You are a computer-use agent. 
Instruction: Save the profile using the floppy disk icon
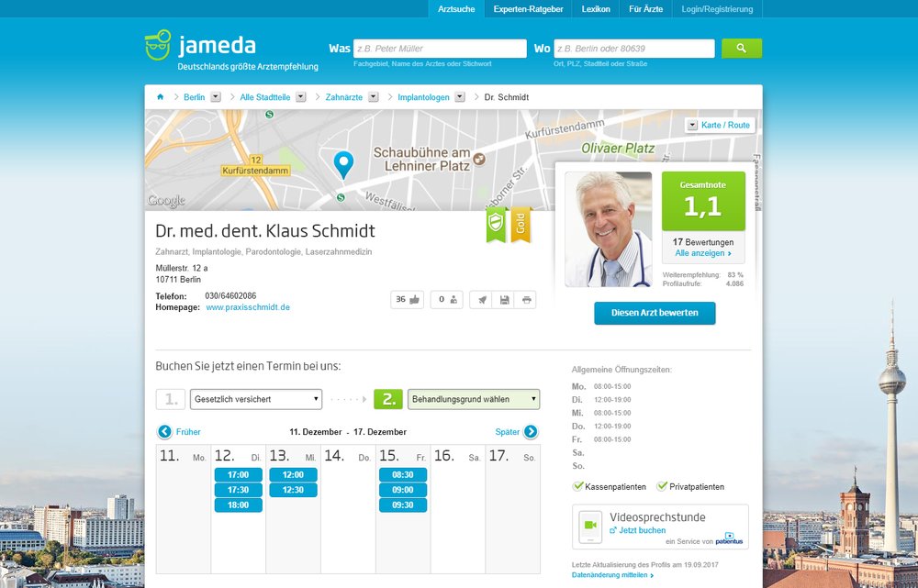point(504,299)
